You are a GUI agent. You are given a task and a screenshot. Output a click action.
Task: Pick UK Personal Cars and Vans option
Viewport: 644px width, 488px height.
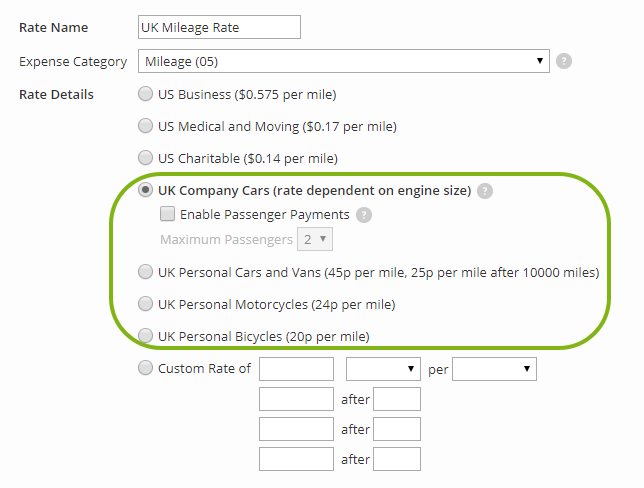[x=146, y=272]
